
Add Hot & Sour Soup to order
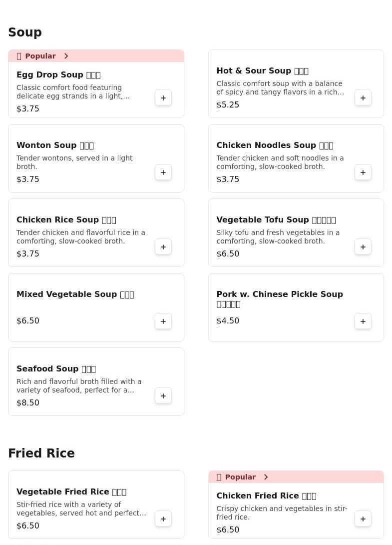363,98
